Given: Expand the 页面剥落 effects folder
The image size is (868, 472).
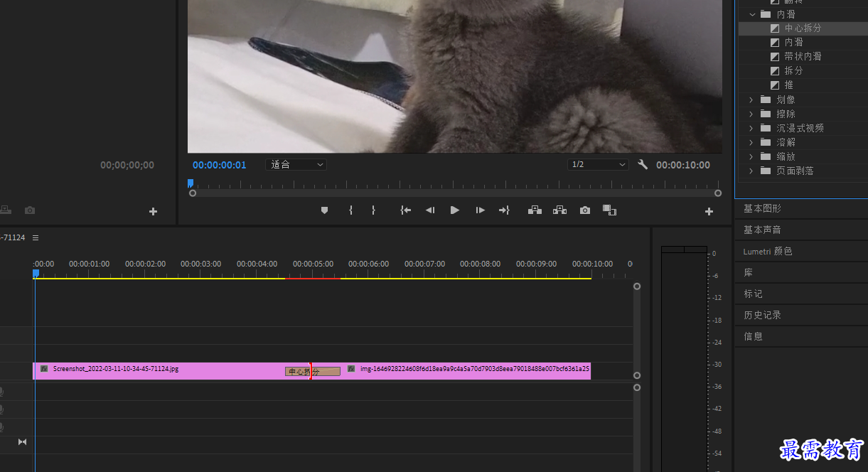Looking at the screenshot, I should 751,171.
